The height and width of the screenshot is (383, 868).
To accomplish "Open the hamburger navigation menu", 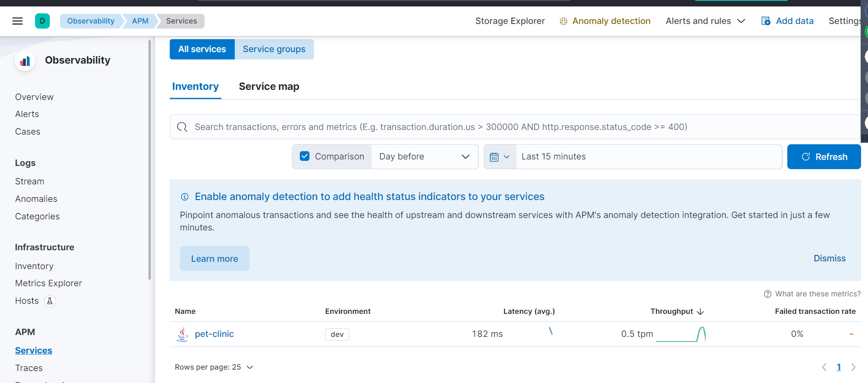I will pyautogui.click(x=18, y=21).
